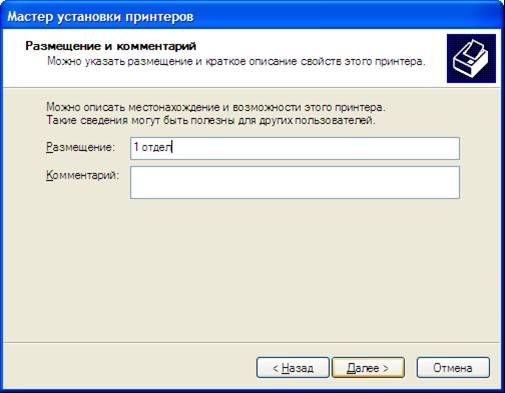Go back with the < Назад button
The height and width of the screenshot is (393, 505).
point(293,368)
